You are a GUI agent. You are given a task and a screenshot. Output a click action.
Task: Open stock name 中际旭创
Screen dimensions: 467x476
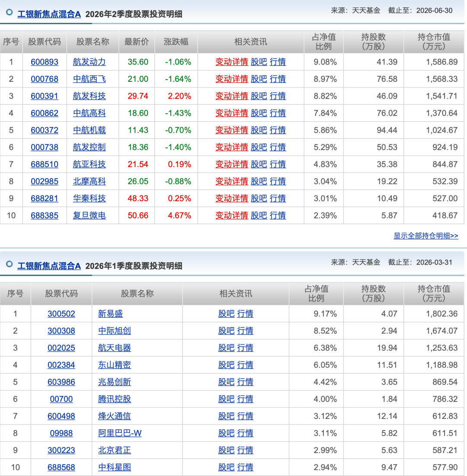pyautogui.click(x=115, y=331)
